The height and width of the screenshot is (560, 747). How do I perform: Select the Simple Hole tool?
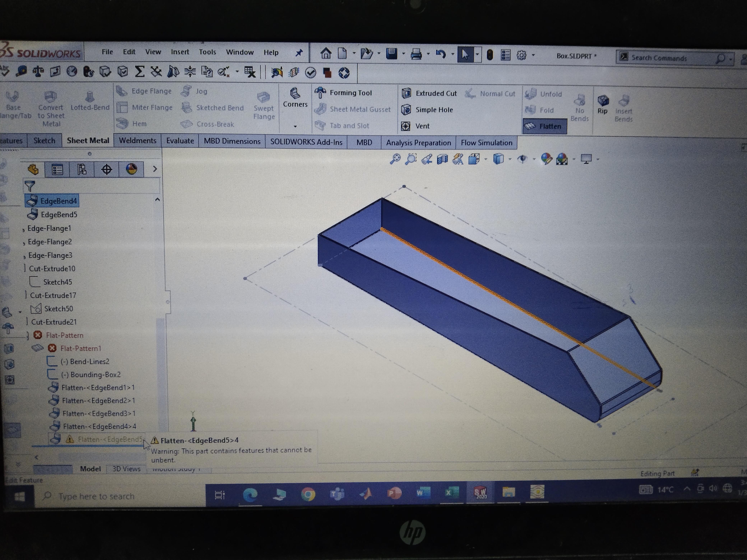coord(427,110)
